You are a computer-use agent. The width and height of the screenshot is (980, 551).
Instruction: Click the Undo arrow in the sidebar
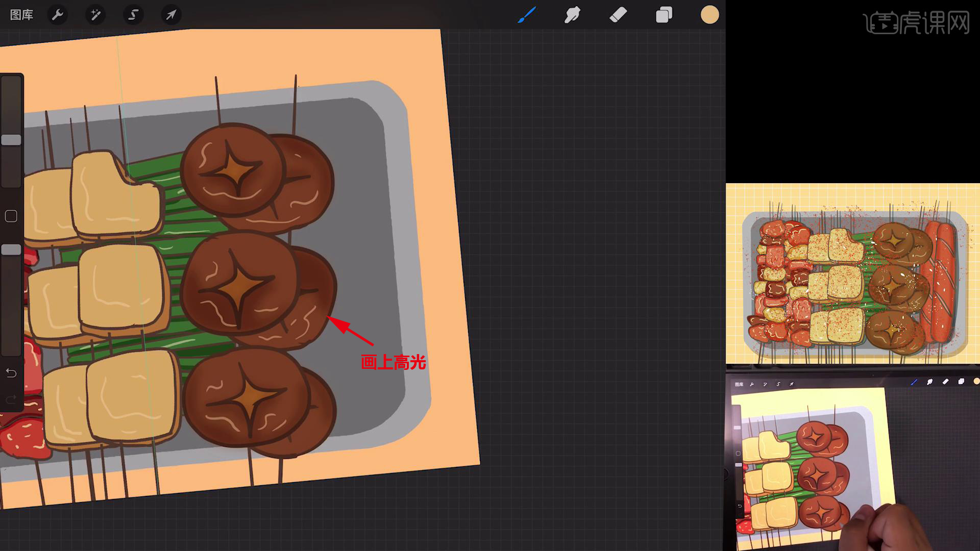pyautogui.click(x=11, y=373)
